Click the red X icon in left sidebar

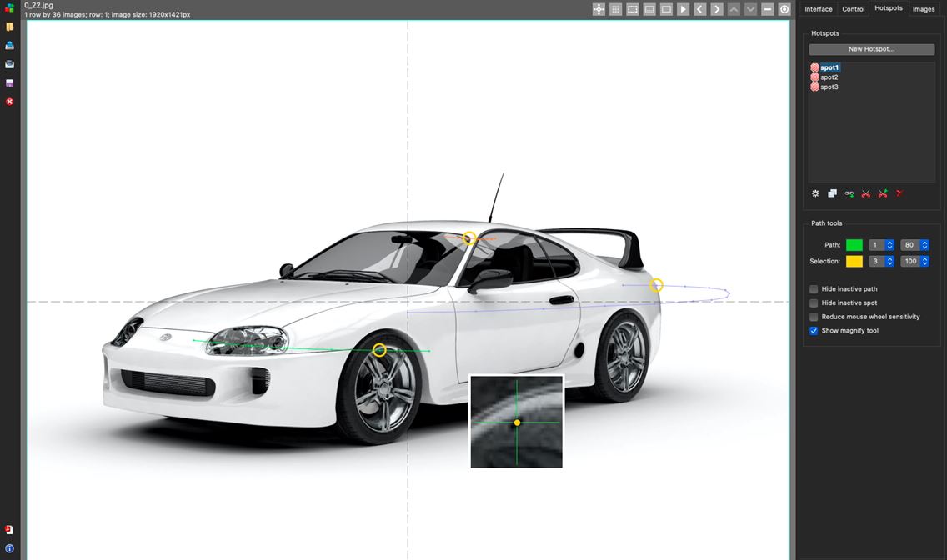[10, 102]
